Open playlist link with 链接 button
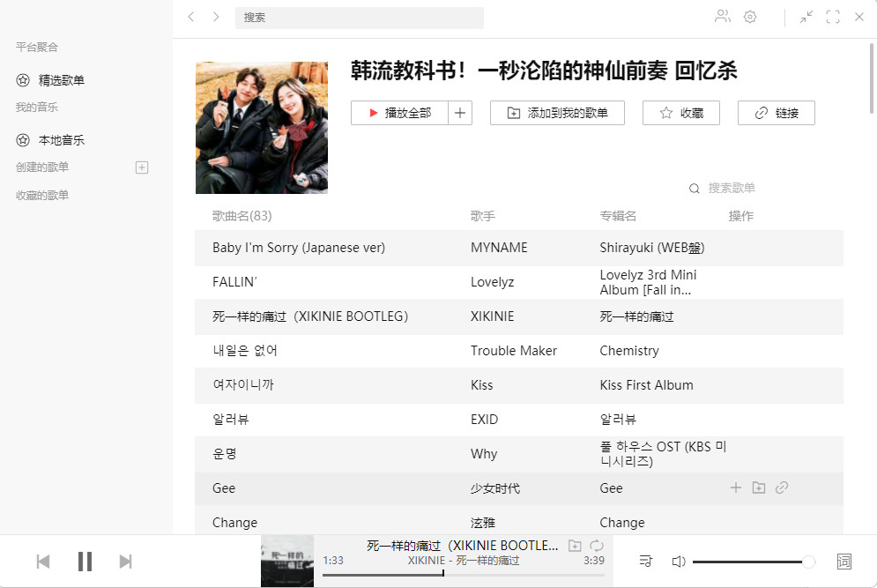 coord(777,113)
